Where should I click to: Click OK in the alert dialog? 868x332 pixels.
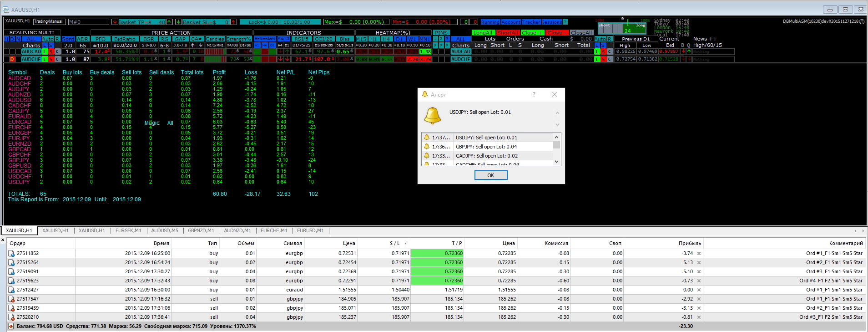[x=491, y=175]
